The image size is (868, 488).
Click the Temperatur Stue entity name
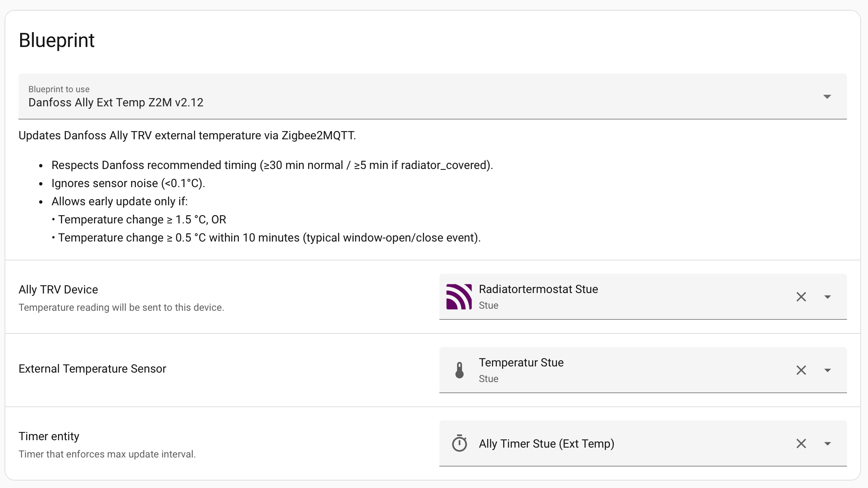point(521,363)
